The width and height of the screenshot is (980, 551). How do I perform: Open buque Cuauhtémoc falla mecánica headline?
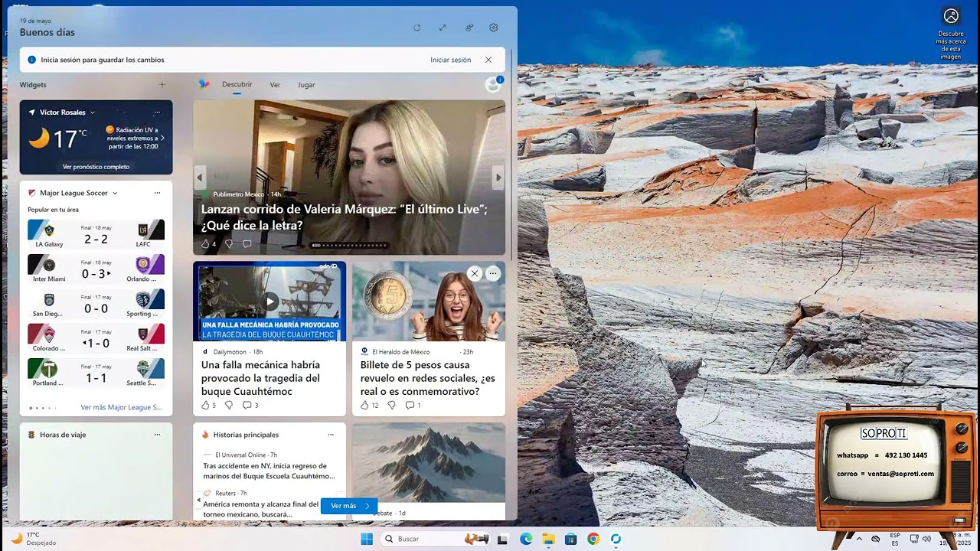[x=260, y=378]
